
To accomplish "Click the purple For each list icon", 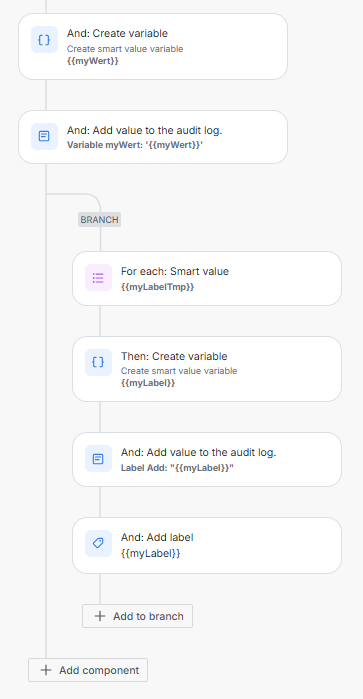I will [98, 278].
